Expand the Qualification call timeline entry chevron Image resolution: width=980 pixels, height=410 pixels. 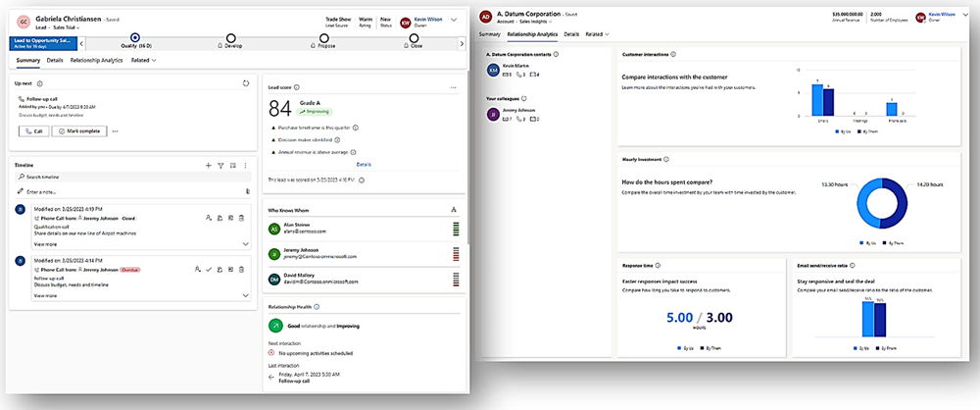click(245, 243)
